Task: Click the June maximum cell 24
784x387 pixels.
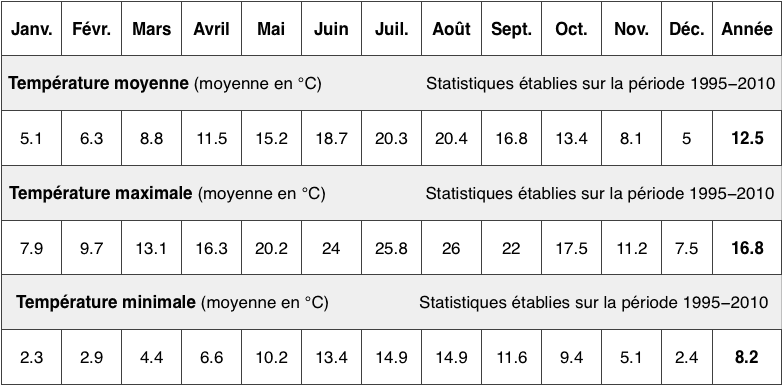Action: click(x=332, y=248)
